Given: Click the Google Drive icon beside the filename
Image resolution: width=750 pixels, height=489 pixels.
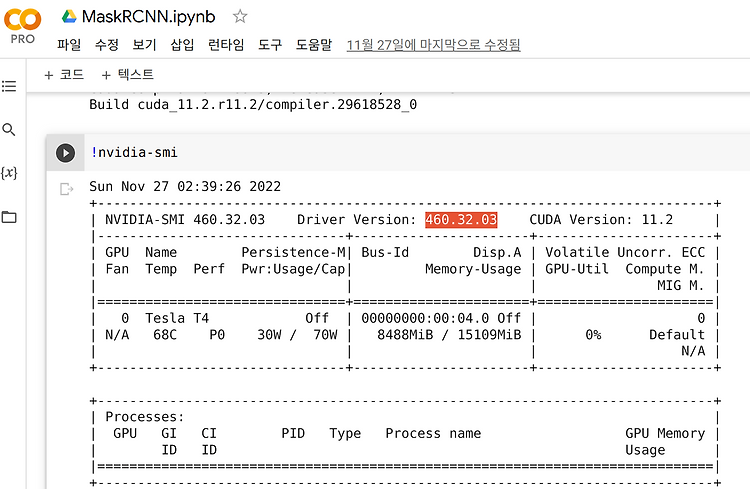Looking at the screenshot, I should 69,17.
